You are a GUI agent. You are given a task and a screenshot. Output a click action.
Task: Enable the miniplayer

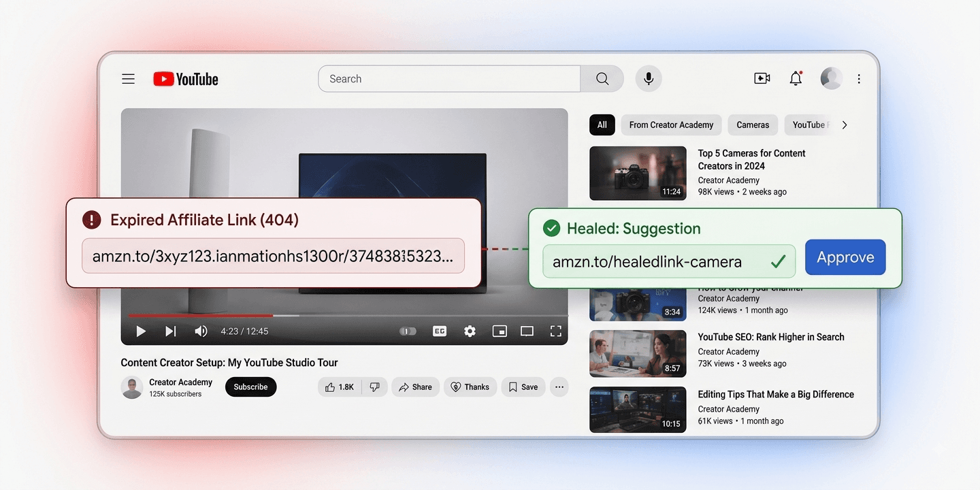tap(500, 331)
